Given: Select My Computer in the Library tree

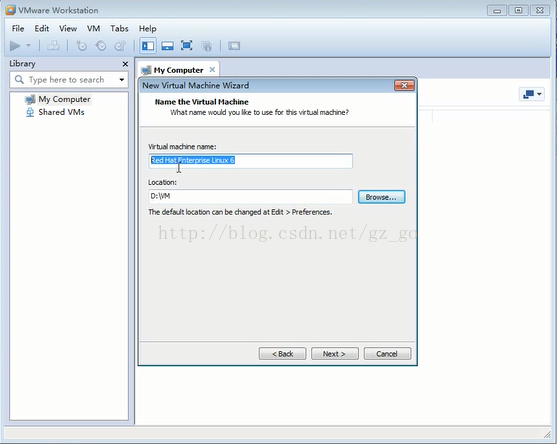Looking at the screenshot, I should [x=64, y=99].
